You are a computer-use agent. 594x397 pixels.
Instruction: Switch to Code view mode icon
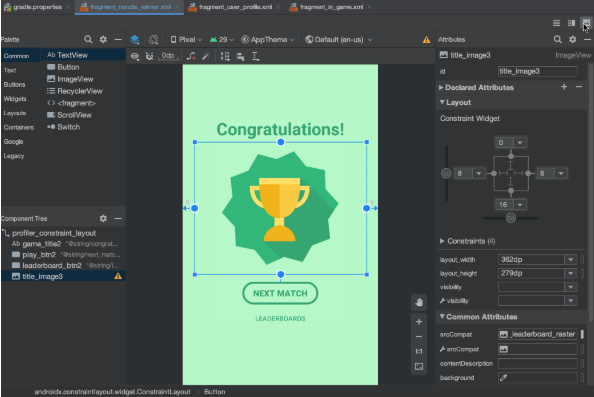(556, 23)
